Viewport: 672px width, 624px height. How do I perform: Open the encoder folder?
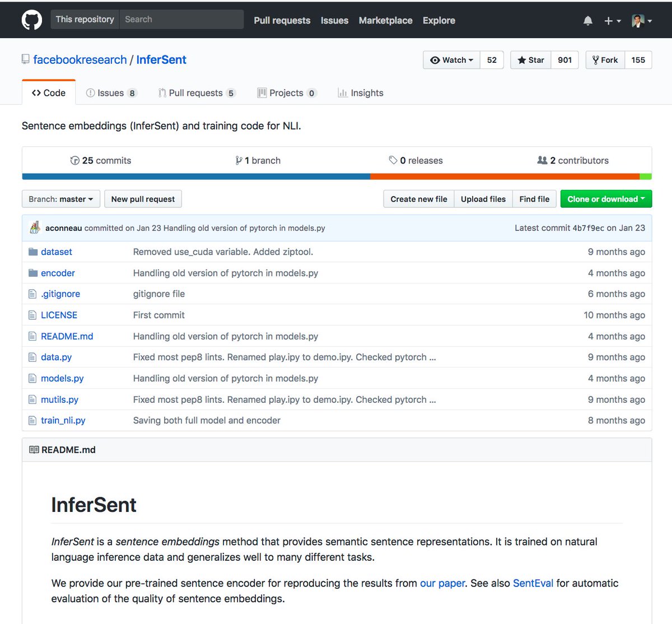click(x=58, y=273)
